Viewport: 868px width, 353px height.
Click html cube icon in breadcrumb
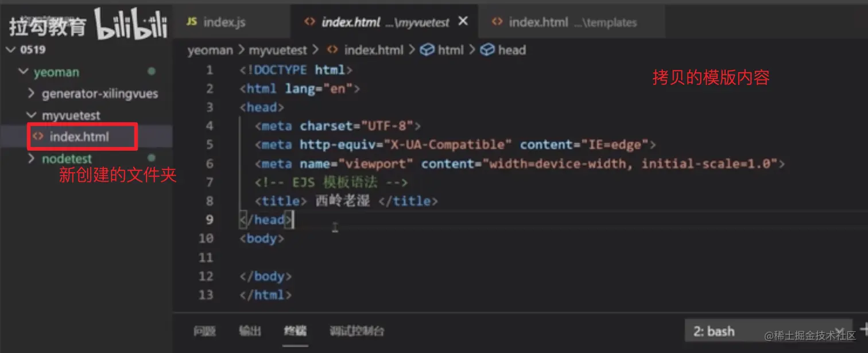point(427,50)
